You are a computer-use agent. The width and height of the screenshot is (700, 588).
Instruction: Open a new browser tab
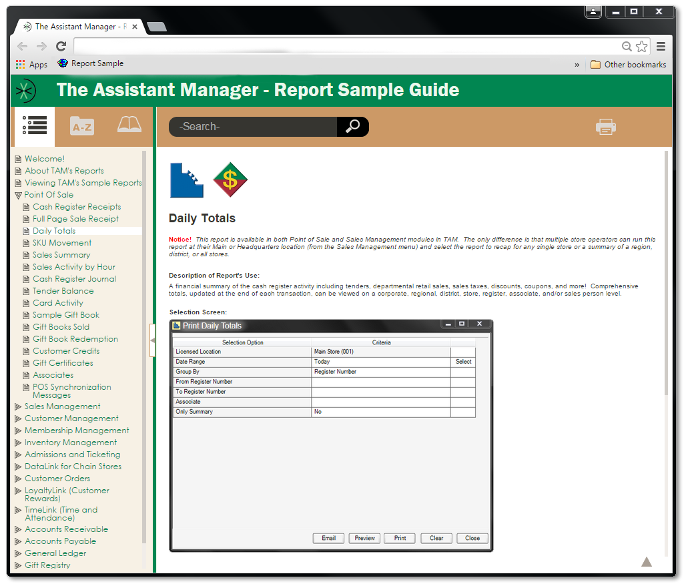click(157, 27)
